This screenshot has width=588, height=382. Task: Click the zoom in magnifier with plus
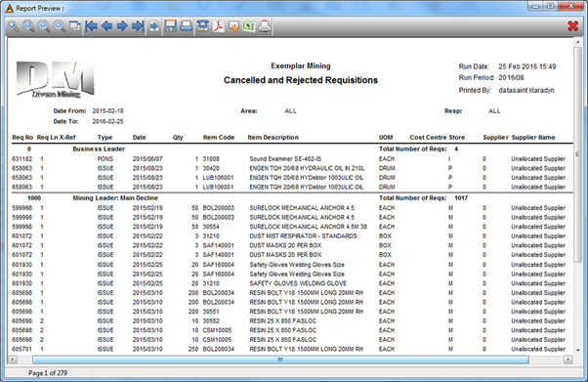(x=60, y=26)
